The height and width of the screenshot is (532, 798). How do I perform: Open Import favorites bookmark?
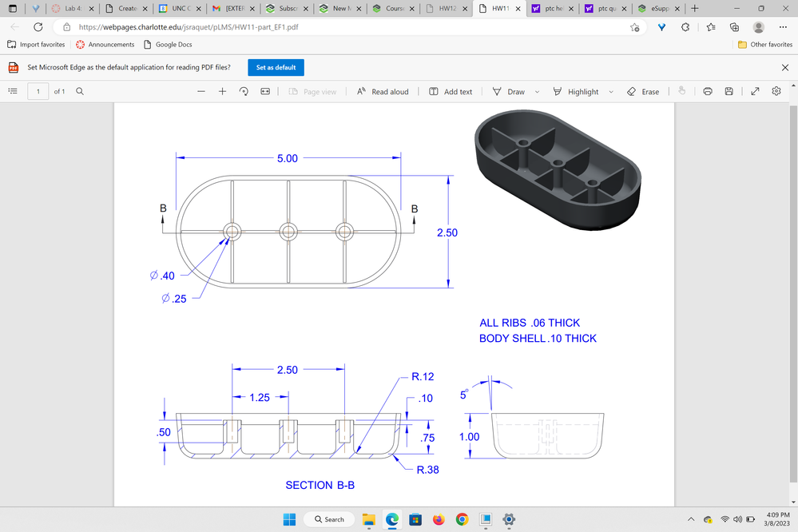point(36,44)
